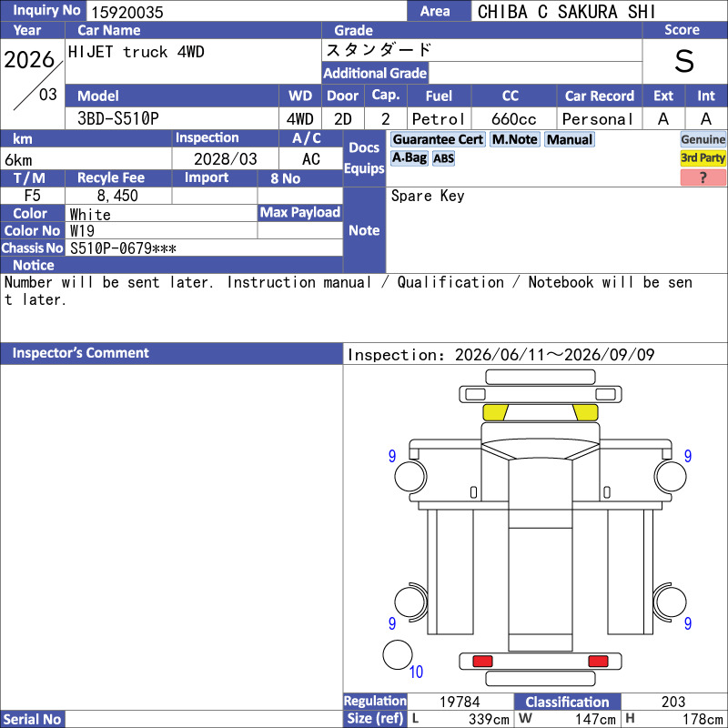Click the fuel value Petrol
Image resolution: width=728 pixels, height=728 pixels.
pyautogui.click(x=439, y=119)
